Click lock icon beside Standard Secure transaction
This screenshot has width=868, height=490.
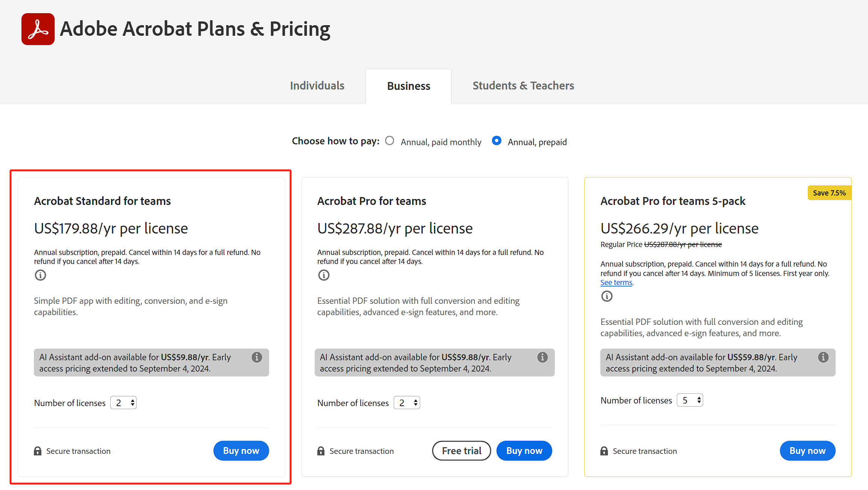point(38,451)
